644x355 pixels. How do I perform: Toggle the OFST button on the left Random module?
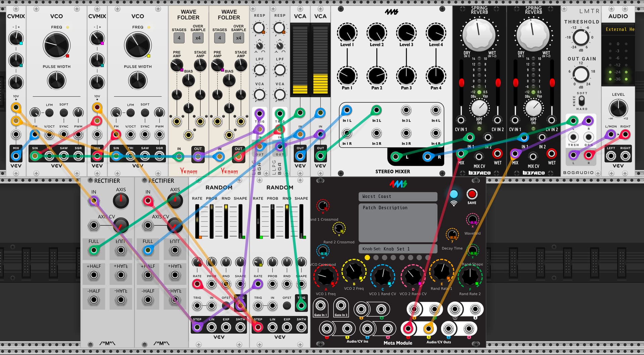point(226,305)
